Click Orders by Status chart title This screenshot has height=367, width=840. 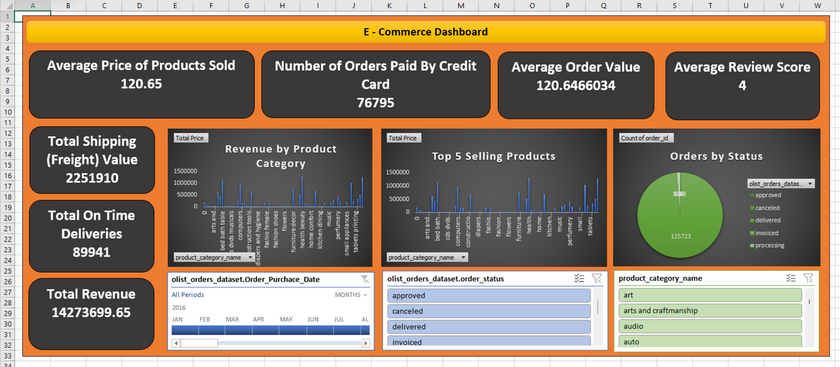click(716, 156)
